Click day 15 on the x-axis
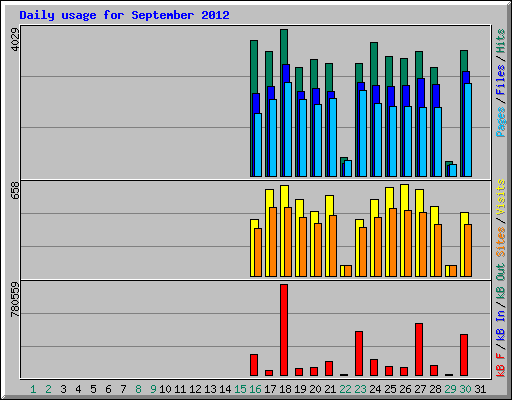Viewport: 512px width, 400px height. tap(240, 389)
